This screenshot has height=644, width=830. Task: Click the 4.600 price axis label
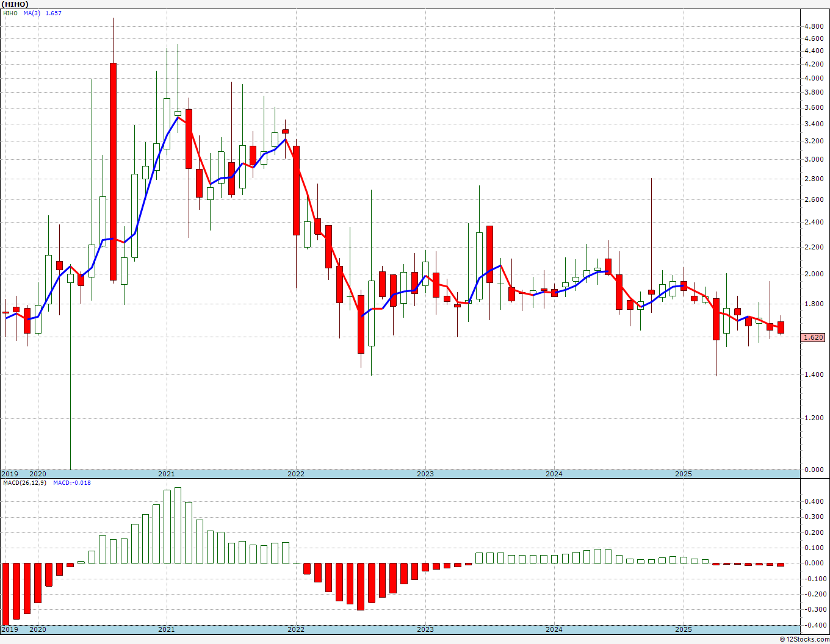[x=814, y=39]
